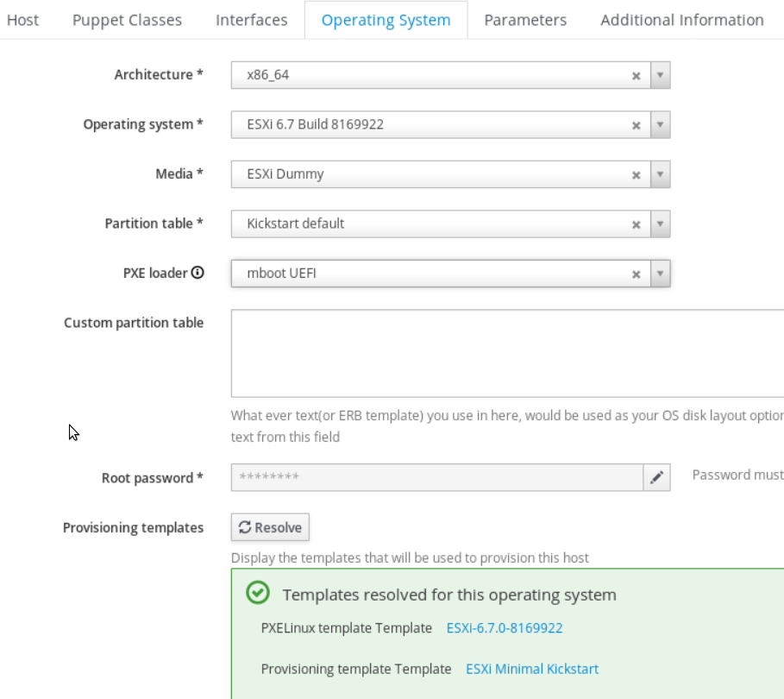Open the ESXi-6.7.0-8169922 template link
The image size is (784, 699).
tap(504, 628)
